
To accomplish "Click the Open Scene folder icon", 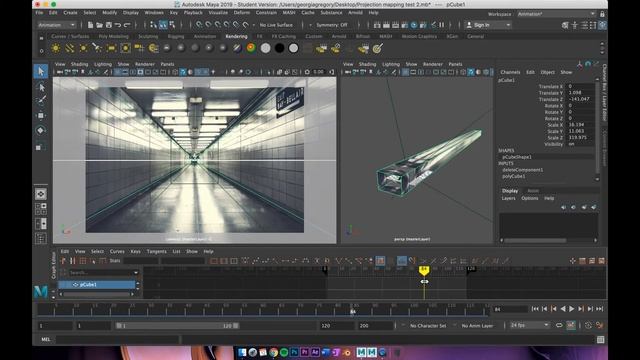I will coord(99,25).
